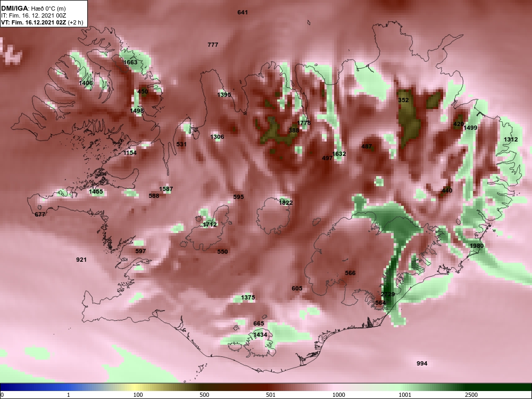Image resolution: width=532 pixels, height=399 pixels.
Task: Click the 641 value over the northern sea
Action: pos(243,12)
